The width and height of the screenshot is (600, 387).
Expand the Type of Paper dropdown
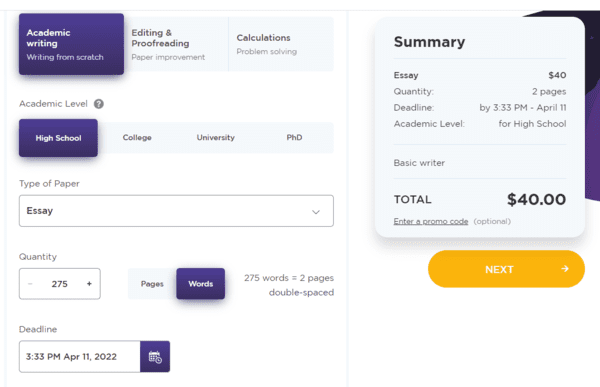176,211
